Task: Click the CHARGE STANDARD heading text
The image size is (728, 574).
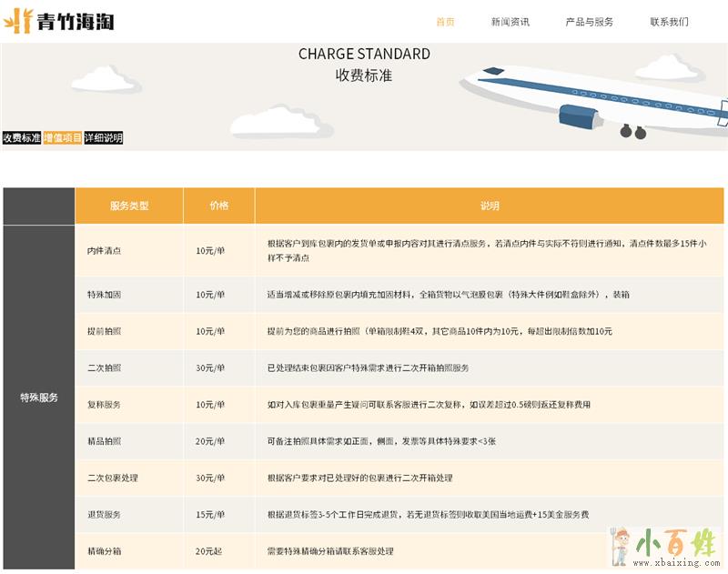Action: click(x=364, y=54)
